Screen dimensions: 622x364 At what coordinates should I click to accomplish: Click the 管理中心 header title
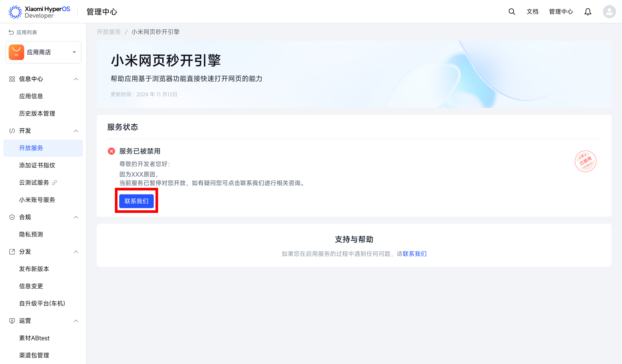click(x=102, y=12)
